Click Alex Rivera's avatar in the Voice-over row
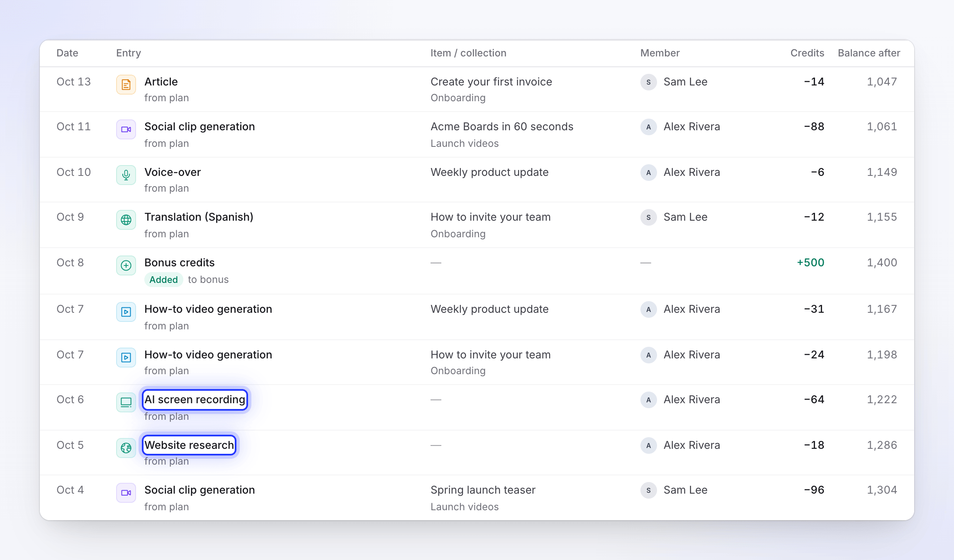 tap(649, 173)
